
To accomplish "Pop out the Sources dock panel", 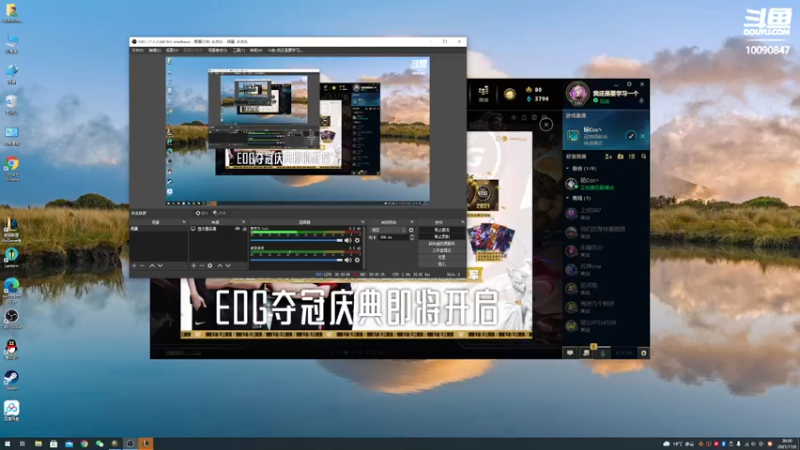I will pos(243,222).
